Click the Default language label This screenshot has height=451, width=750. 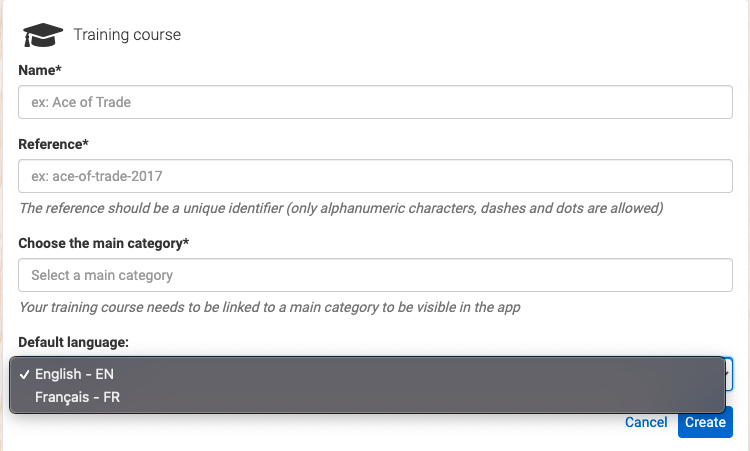click(x=73, y=342)
